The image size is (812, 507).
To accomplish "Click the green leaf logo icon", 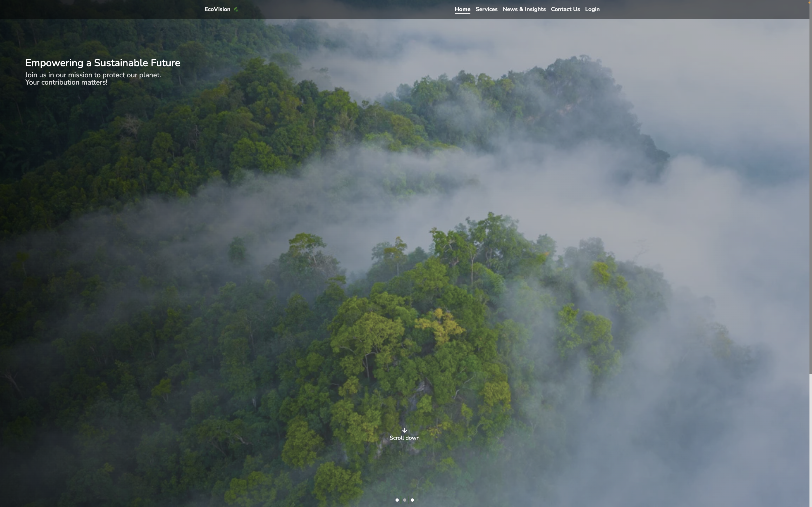I will pos(236,10).
